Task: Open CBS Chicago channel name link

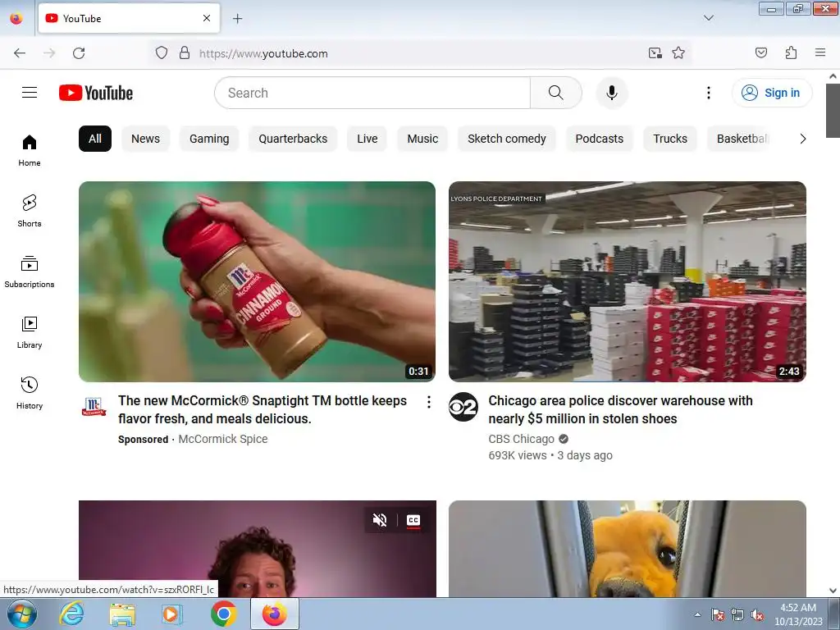Action: [x=521, y=439]
